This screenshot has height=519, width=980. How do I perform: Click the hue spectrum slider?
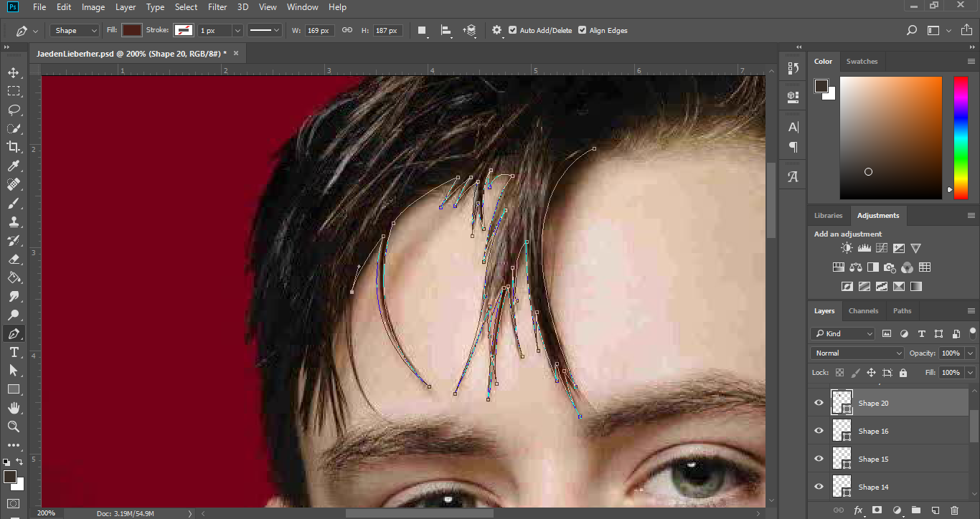[x=961, y=138]
